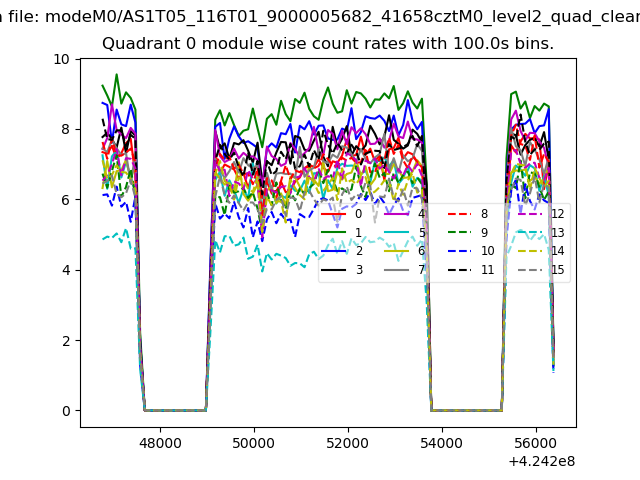Screen dimensions: 640x480
Task: Select the yellow dashed legend line for module 14
Action: (x=528, y=251)
